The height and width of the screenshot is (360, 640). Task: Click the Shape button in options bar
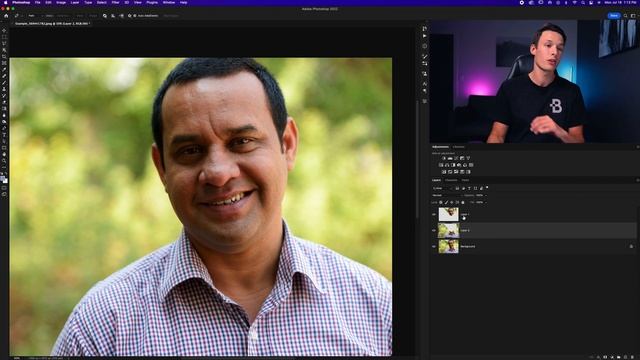coord(93,16)
